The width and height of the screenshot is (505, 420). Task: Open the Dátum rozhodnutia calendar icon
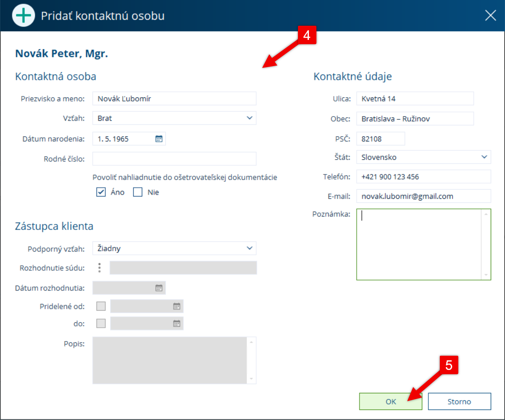(159, 288)
